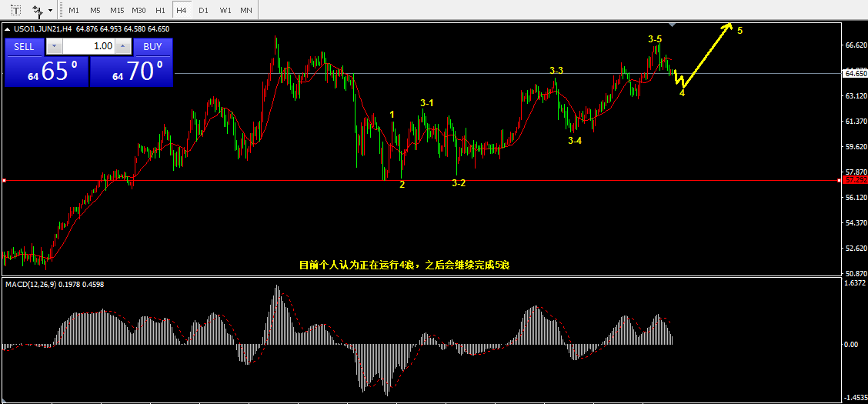
Task: Select the 3-5 wave label
Action: click(x=654, y=39)
